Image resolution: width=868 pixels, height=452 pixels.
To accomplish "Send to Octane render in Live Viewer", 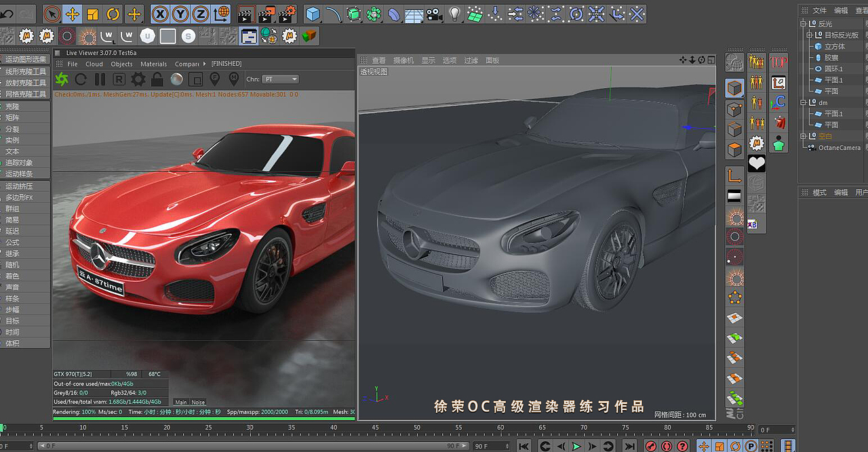I will coord(62,79).
